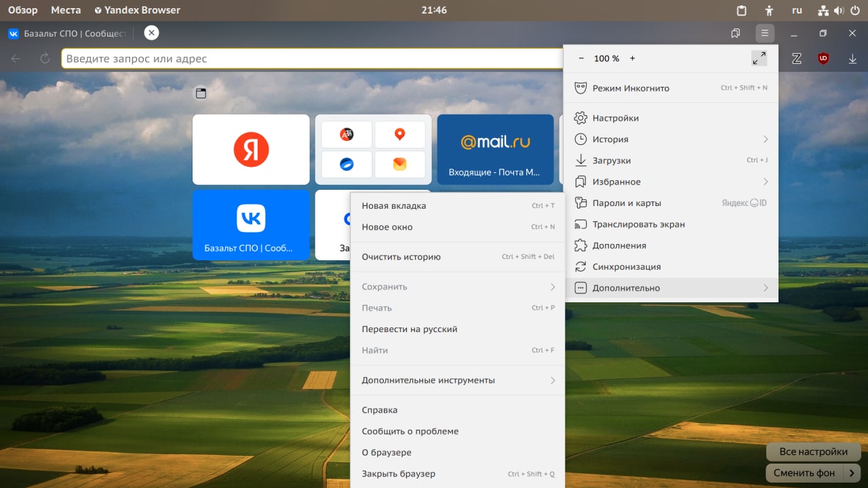Open the system tray with network, volume and power
The width and height of the screenshot is (868, 488).
coord(839,10)
